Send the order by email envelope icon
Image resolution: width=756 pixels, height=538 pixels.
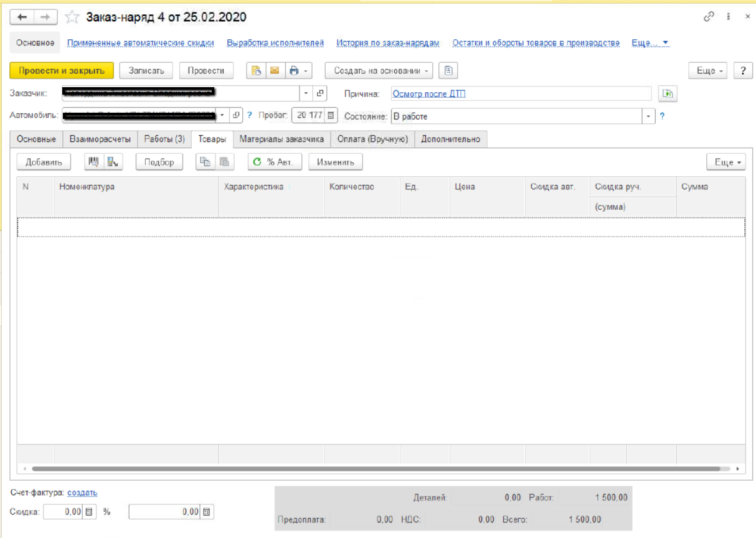274,70
